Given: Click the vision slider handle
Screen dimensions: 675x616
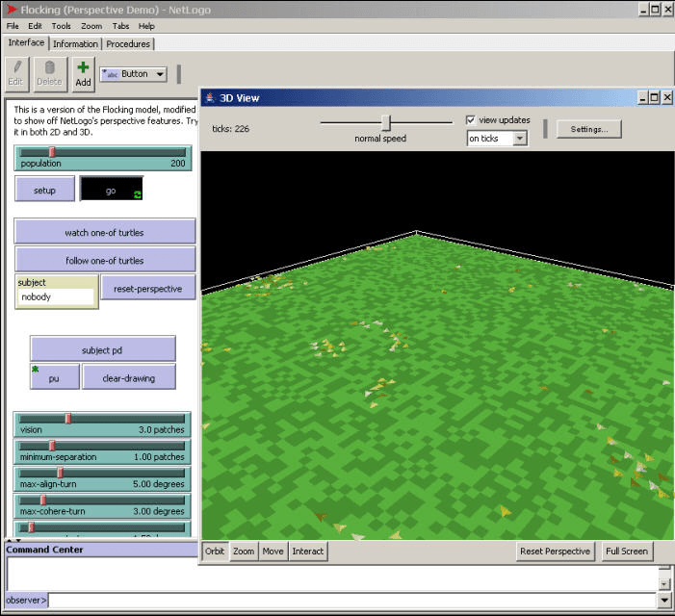Looking at the screenshot, I should tap(68, 418).
